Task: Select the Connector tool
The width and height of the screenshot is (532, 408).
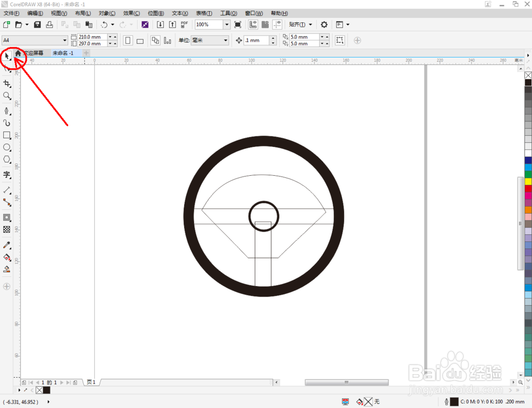Action: [7, 202]
